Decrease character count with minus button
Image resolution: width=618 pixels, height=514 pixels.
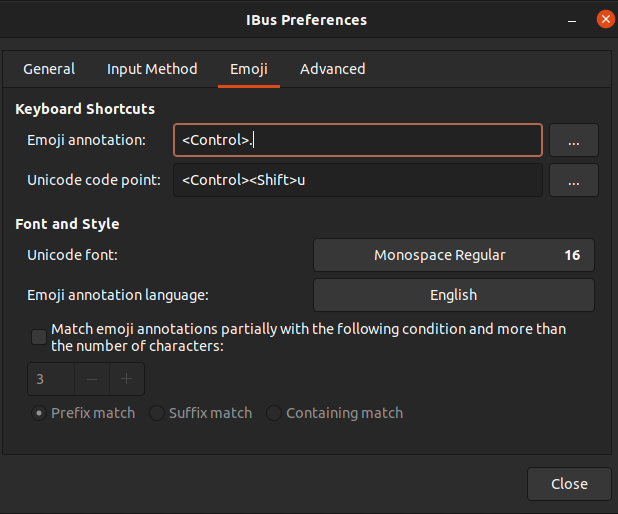click(x=91, y=379)
